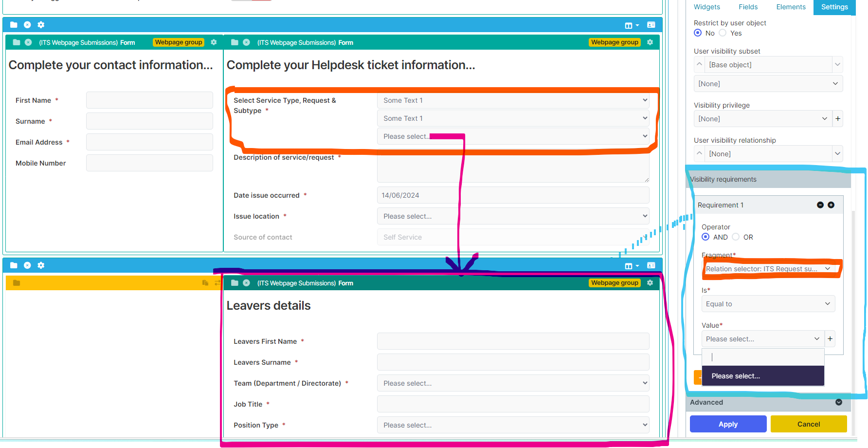Remove second blue row via circle-x icon
Image resolution: width=868 pixels, height=448 pixels.
pyautogui.click(x=27, y=265)
